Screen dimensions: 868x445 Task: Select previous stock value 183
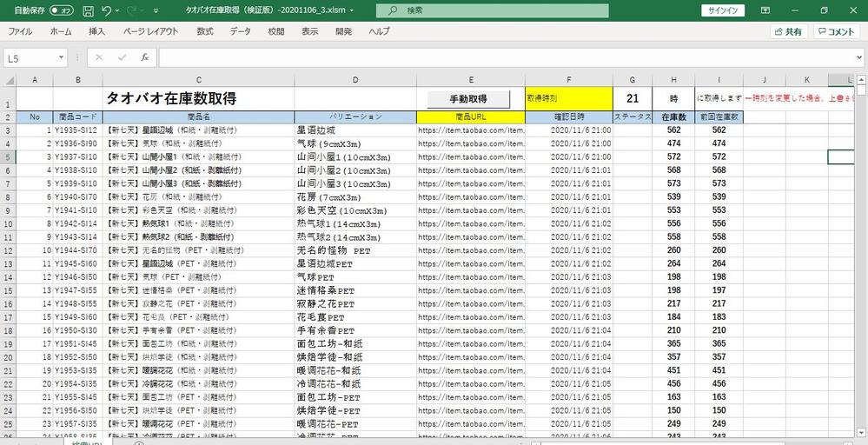719,317
